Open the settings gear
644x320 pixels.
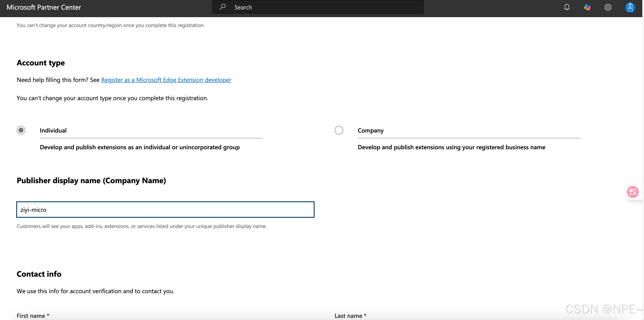point(608,7)
